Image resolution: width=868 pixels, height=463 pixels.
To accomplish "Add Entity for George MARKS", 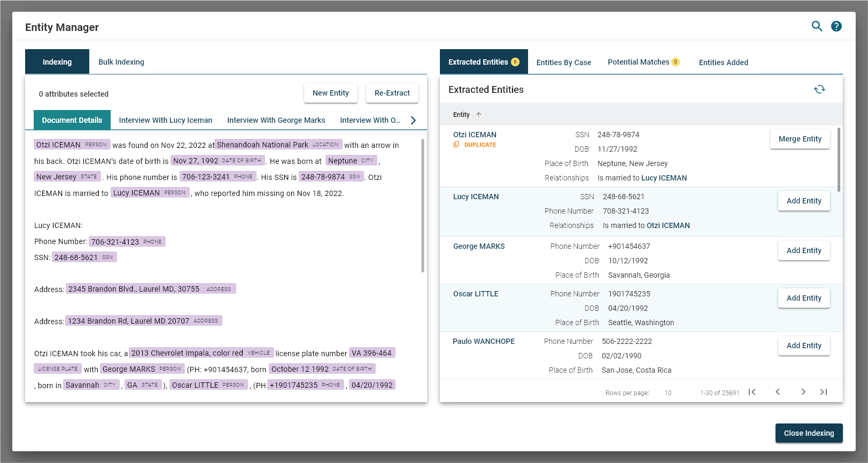I will point(804,250).
